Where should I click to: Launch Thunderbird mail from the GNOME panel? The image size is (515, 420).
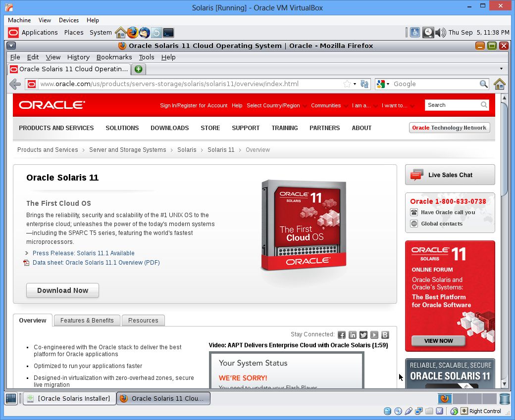coord(144,33)
